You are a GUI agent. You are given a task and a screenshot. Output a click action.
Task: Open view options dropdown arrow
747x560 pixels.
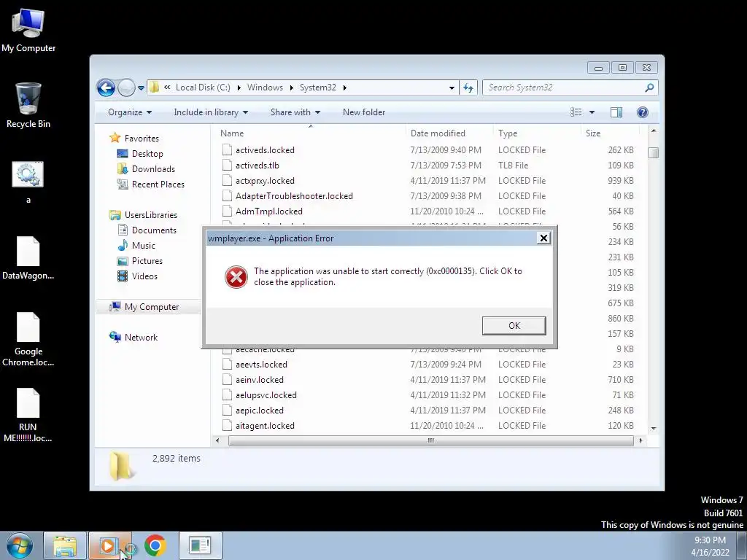(592, 112)
